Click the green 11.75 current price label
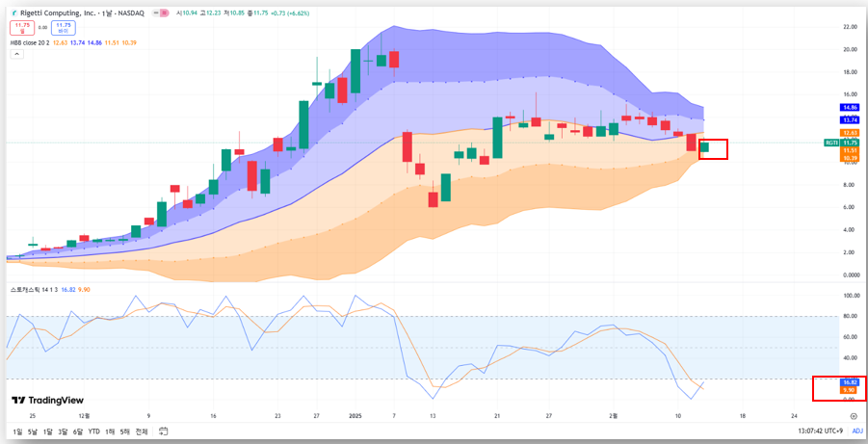The width and height of the screenshot is (868, 444). [850, 143]
